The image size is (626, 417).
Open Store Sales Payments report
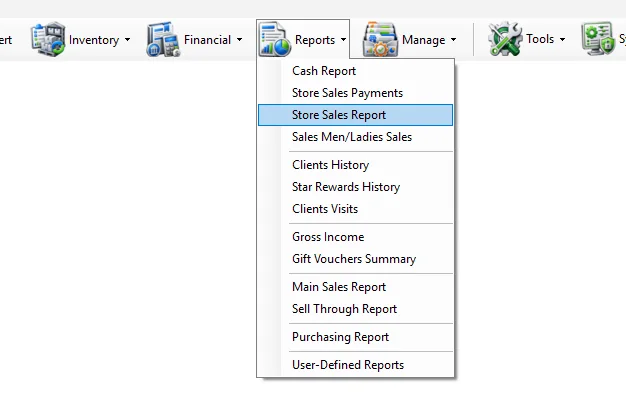(355, 93)
